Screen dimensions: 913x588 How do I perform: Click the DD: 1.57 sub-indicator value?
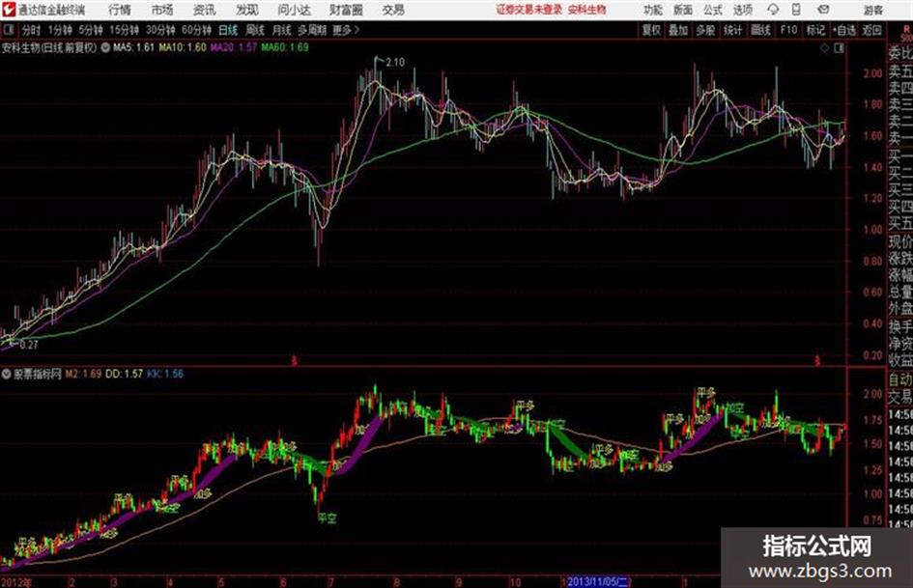point(124,374)
